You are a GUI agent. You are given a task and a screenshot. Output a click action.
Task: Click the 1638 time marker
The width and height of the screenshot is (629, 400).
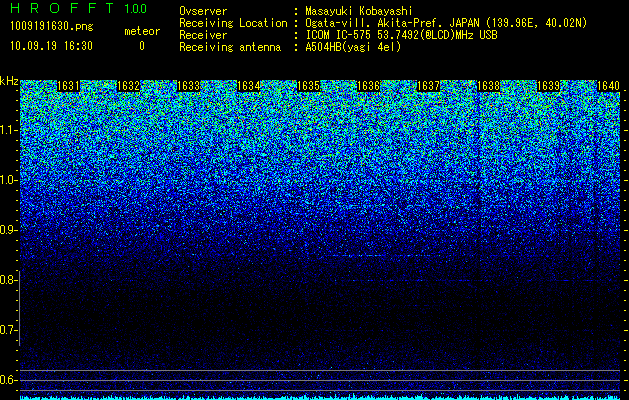(488, 86)
